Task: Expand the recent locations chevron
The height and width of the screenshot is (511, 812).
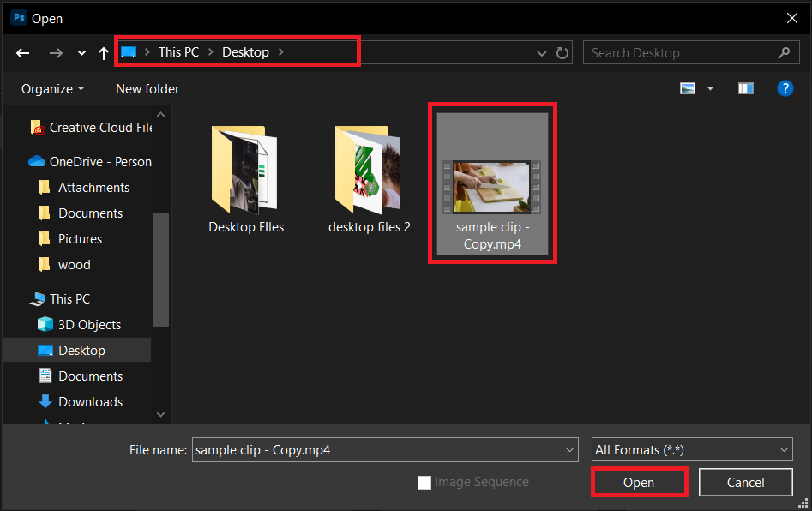Action: pos(81,52)
